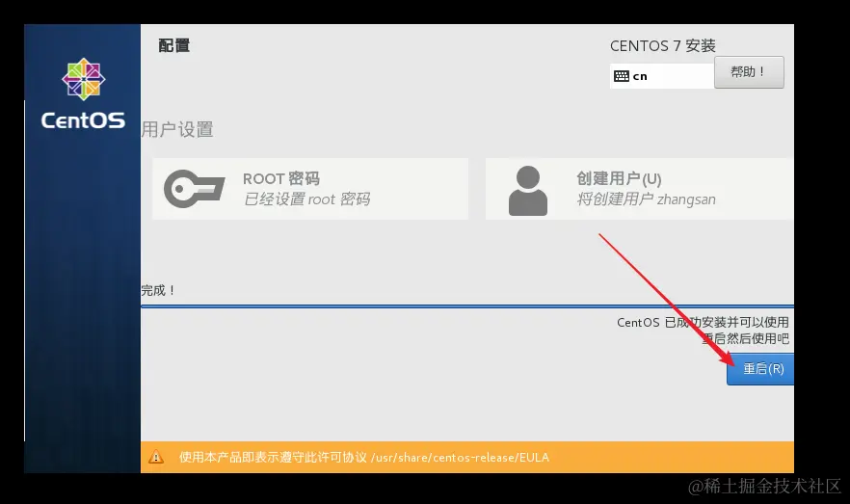Click the 将创建用户 zhangsan status text
Image resolution: width=850 pixels, height=504 pixels.
[x=646, y=199]
